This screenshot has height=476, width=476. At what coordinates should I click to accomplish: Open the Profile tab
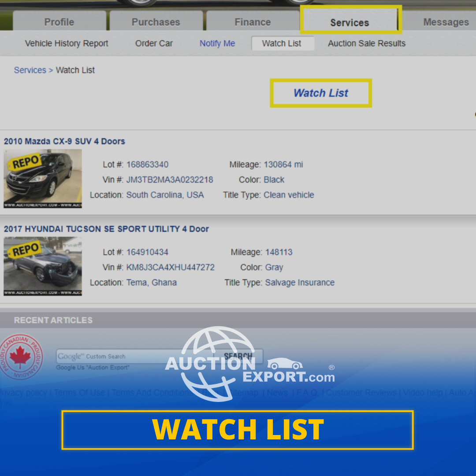[59, 21]
